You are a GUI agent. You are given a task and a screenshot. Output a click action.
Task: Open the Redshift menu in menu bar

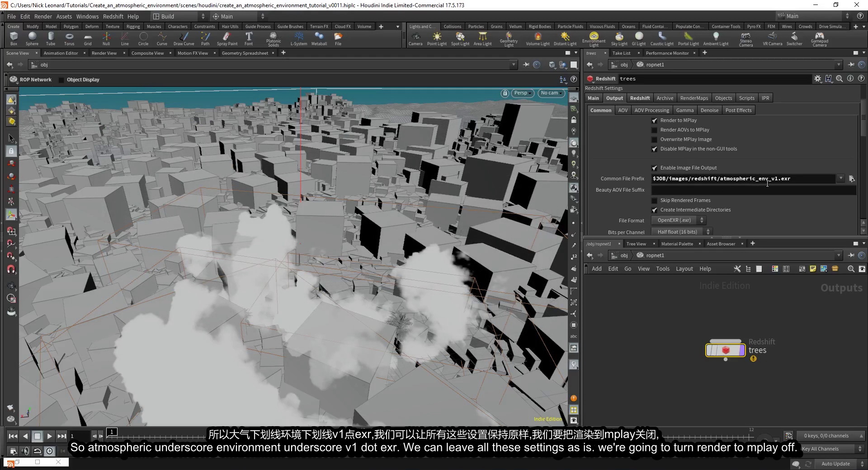coord(113,16)
